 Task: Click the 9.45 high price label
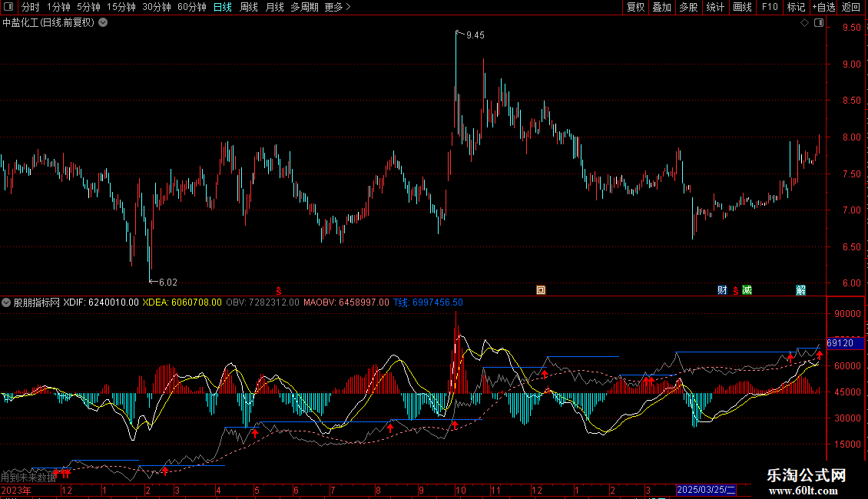pyautogui.click(x=475, y=35)
